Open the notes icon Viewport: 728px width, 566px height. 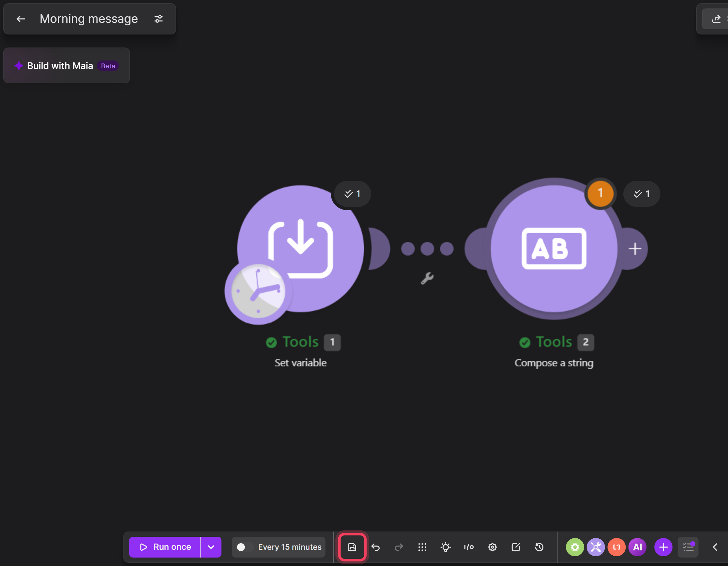point(516,547)
